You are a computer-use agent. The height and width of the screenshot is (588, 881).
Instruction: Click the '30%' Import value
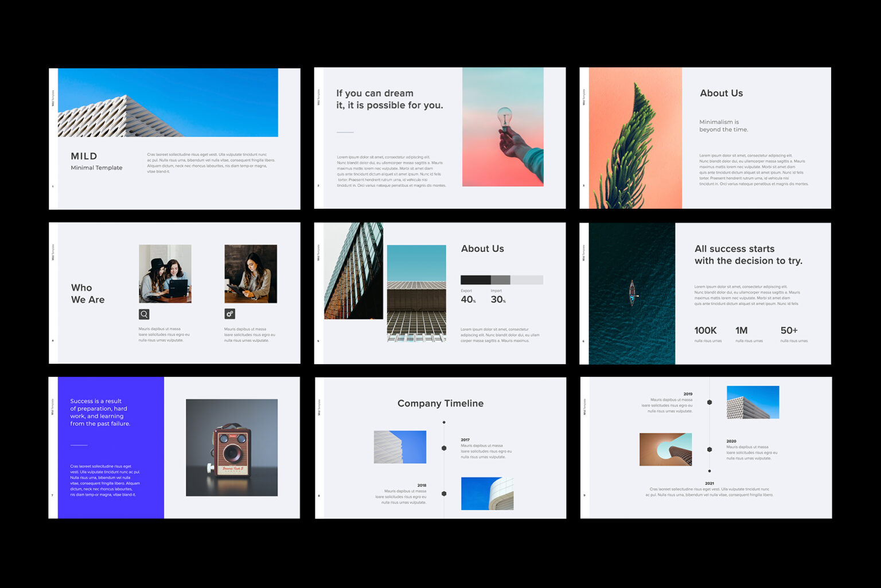point(498,299)
